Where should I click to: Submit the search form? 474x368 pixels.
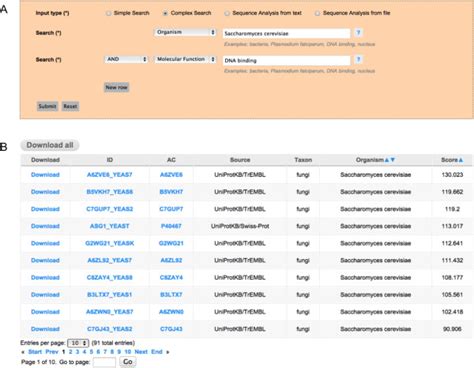click(47, 106)
